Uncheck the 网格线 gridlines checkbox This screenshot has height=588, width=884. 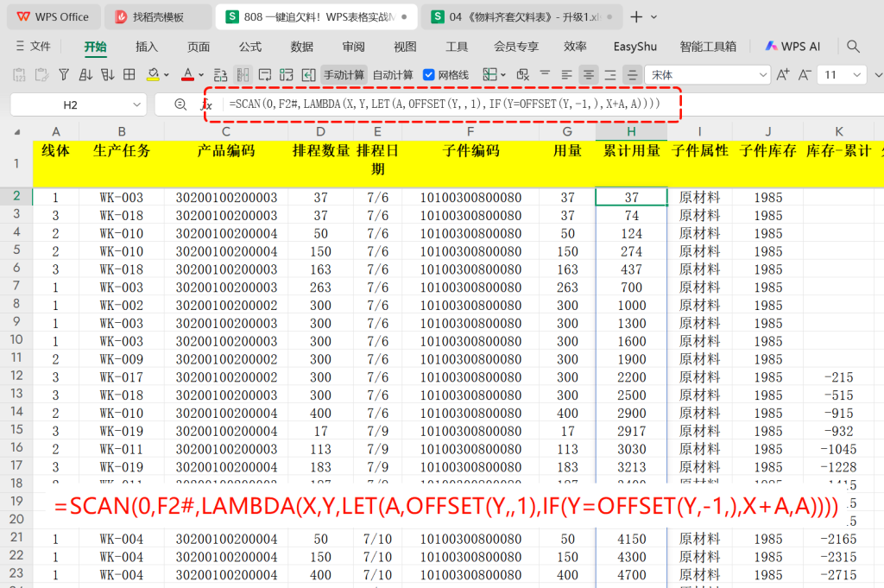click(x=429, y=75)
